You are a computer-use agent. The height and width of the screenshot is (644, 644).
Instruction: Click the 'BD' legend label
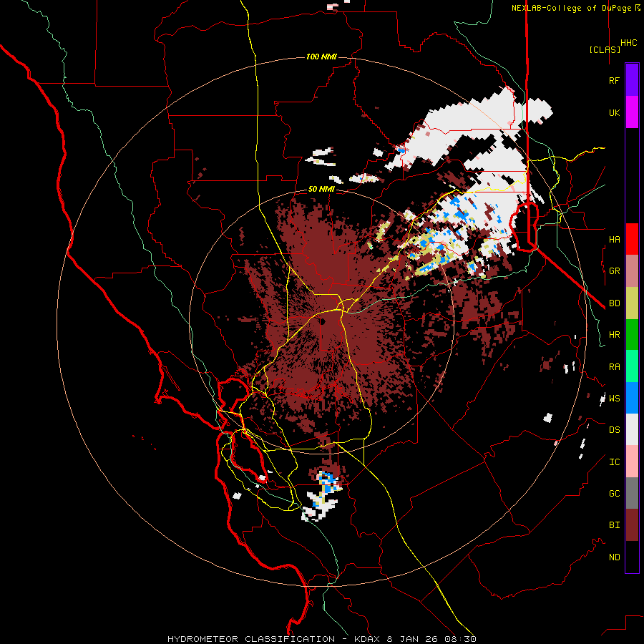tap(614, 303)
